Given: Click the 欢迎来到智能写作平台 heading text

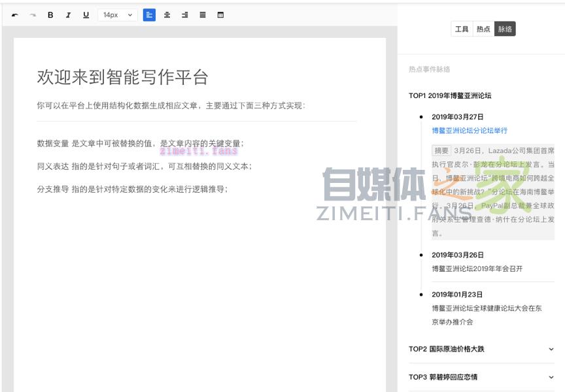Looking at the screenshot, I should pyautogui.click(x=122, y=77).
